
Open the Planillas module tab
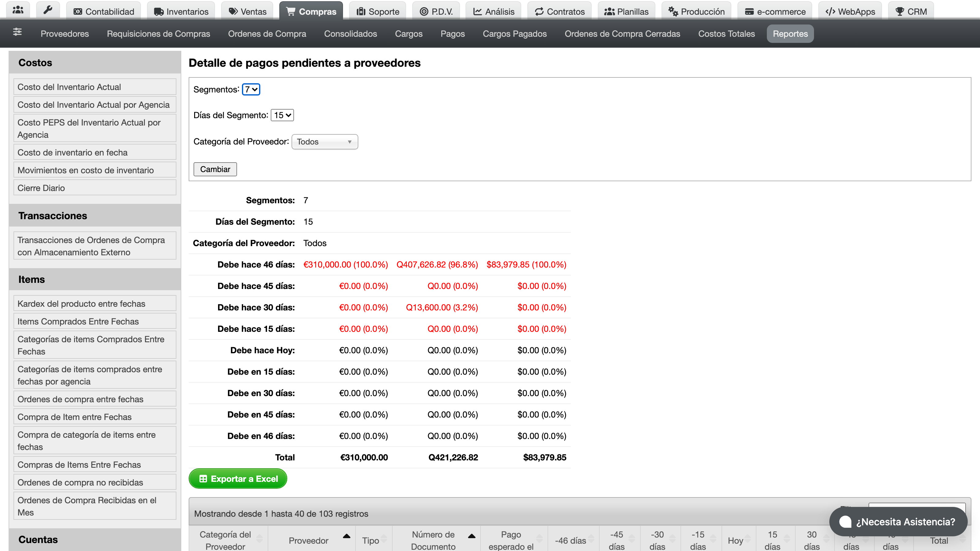click(x=626, y=11)
